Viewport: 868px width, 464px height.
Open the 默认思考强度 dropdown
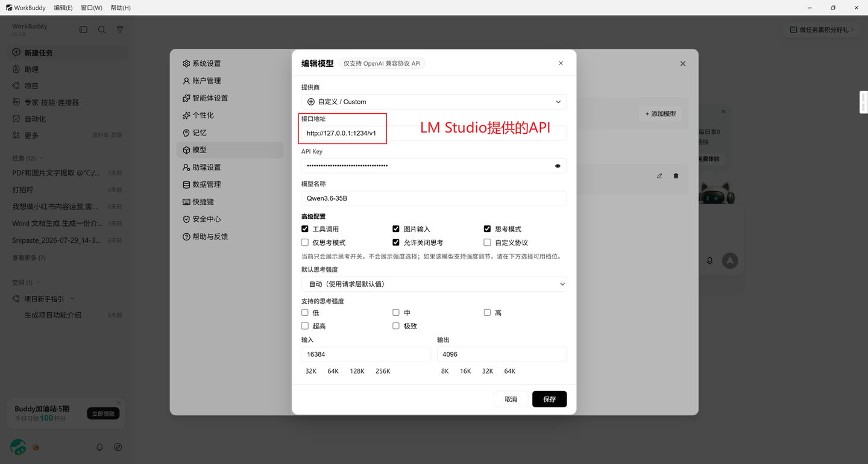pyautogui.click(x=434, y=284)
